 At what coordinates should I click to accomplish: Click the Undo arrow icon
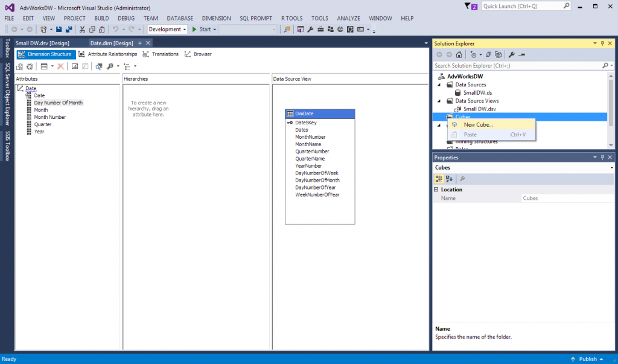[x=115, y=29]
